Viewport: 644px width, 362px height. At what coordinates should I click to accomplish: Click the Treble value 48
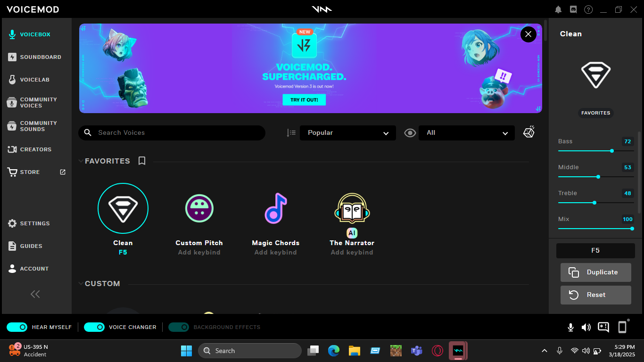(627, 193)
